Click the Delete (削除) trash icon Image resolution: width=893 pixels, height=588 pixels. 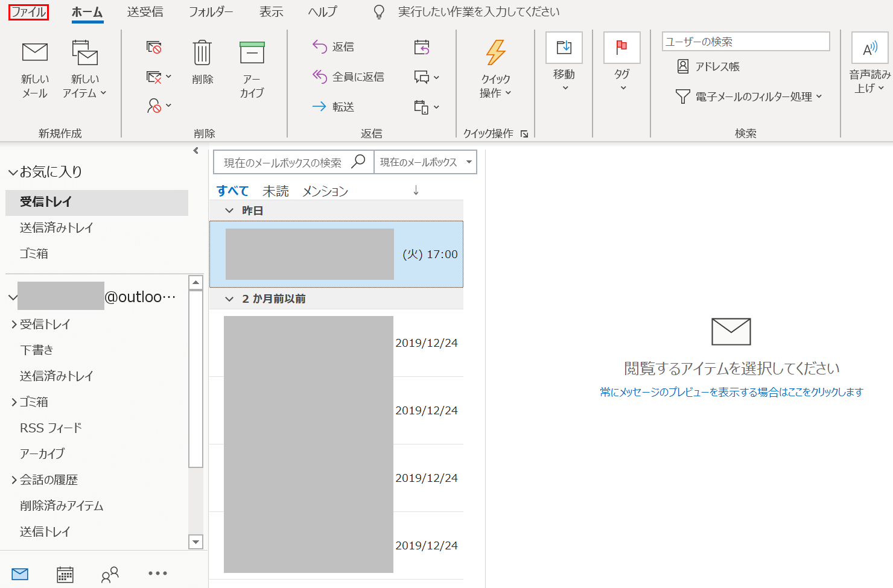202,53
